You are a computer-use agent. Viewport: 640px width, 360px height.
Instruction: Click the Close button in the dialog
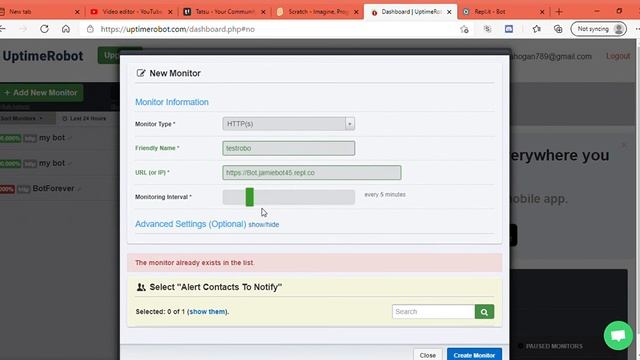(x=428, y=355)
